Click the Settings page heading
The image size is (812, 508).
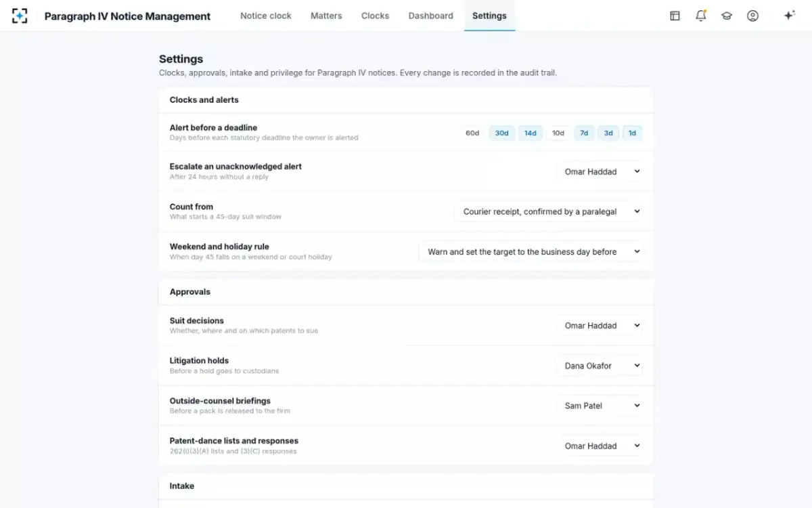181,59
